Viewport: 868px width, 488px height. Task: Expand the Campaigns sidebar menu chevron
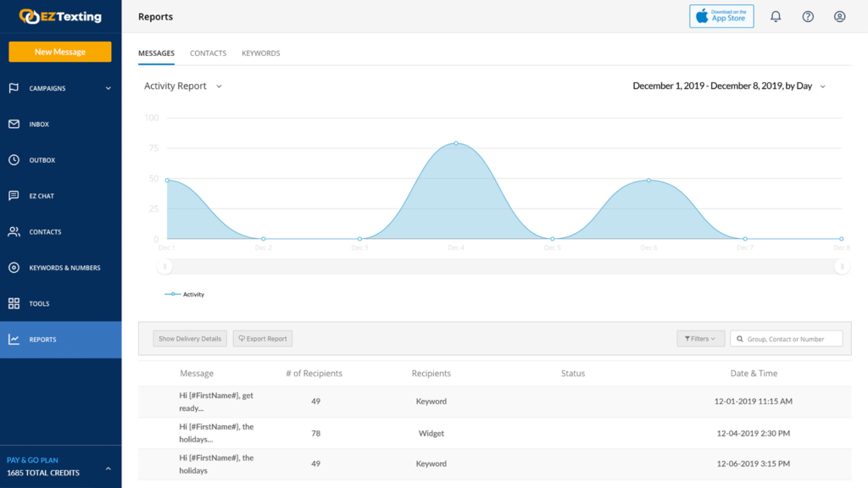pos(108,88)
